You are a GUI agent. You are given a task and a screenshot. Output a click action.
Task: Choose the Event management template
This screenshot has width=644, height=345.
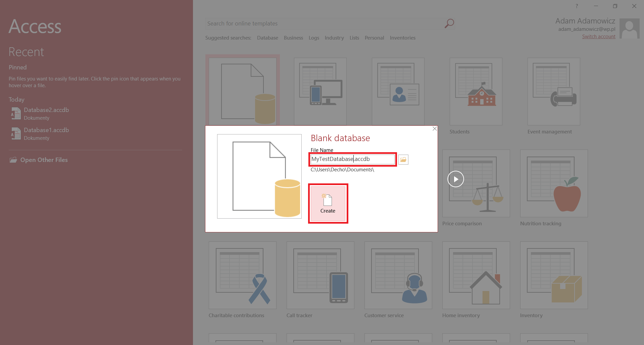tap(553, 92)
